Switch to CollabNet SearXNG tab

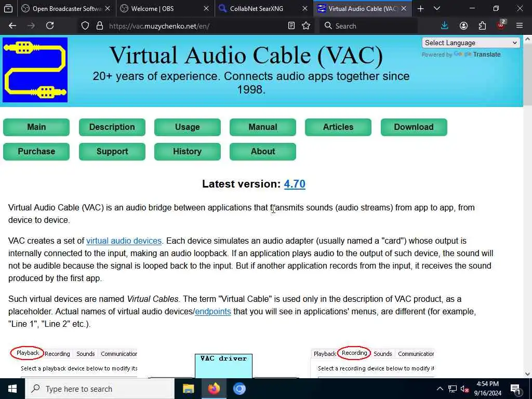point(264,9)
